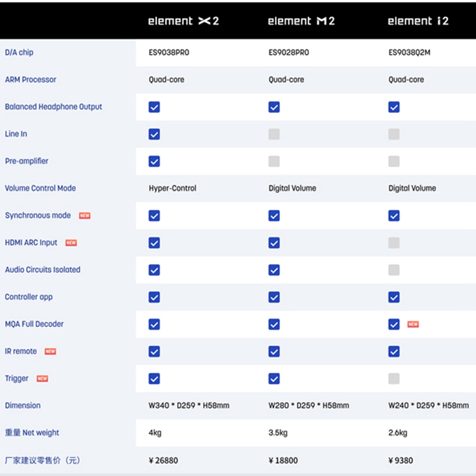Click the element X2 column header
476x476 pixels.
click(x=183, y=21)
